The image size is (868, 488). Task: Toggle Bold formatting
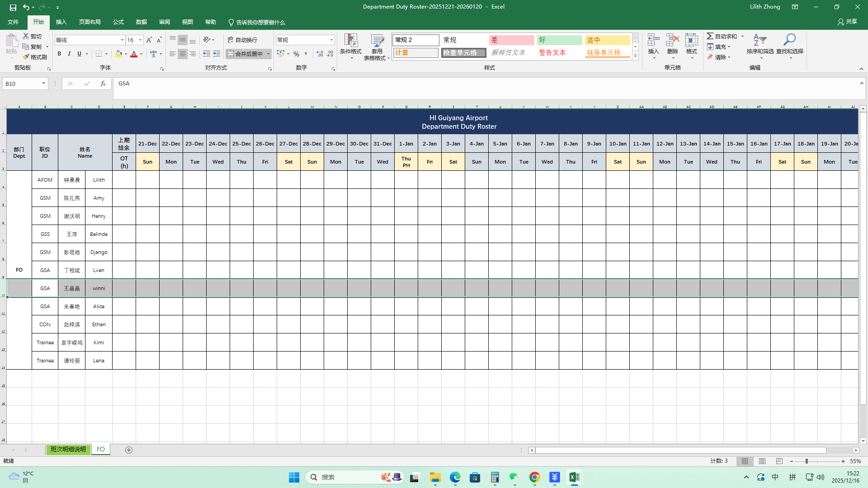click(x=59, y=54)
